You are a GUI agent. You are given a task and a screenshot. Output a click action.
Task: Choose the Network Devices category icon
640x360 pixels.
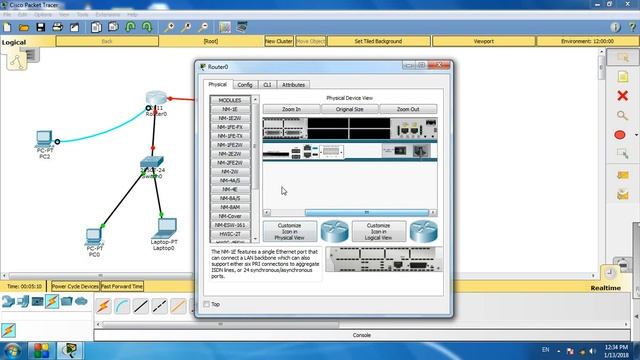point(8,302)
